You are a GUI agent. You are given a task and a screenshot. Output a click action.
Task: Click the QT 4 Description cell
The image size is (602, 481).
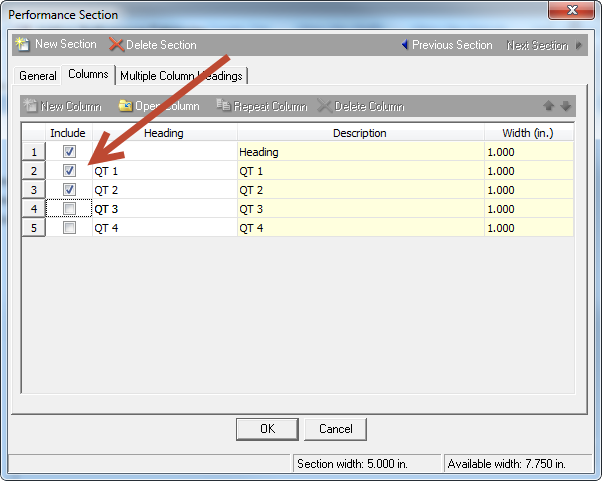coord(361,228)
